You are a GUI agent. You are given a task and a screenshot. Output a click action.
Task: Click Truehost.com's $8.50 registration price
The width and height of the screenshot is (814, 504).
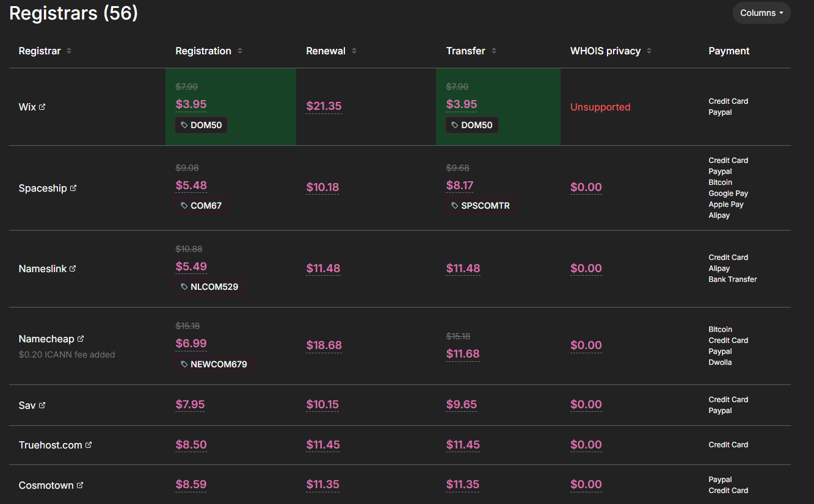[191, 445]
